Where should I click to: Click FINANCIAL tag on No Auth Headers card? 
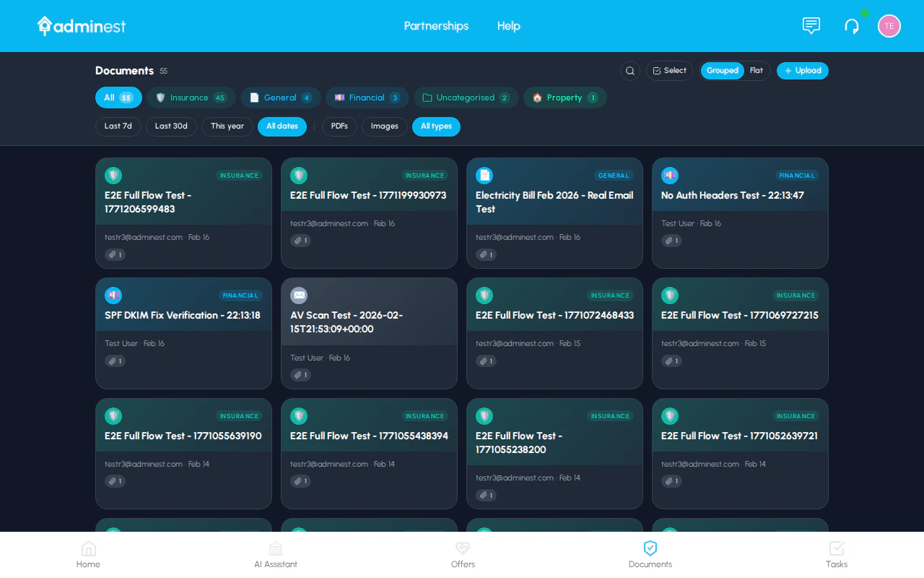pyautogui.click(x=797, y=176)
